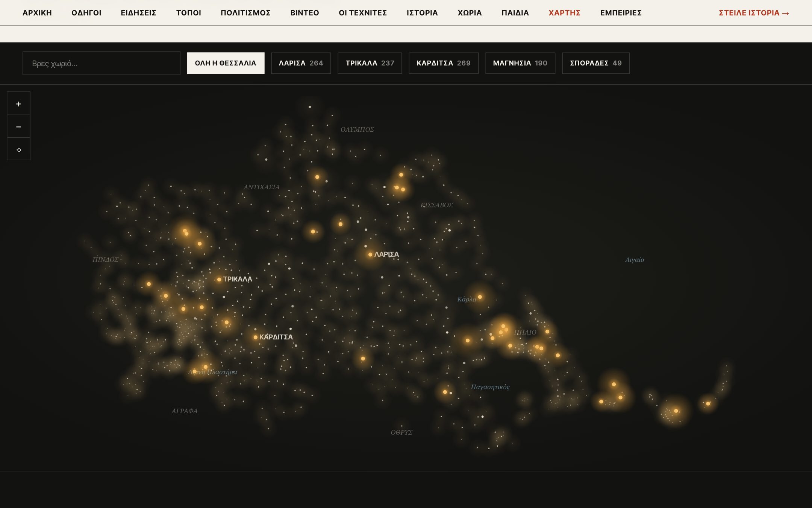Image resolution: width=812 pixels, height=508 pixels.
Task: Click the ΑΝΤΙΧΑΣΙΑ label on map
Action: [x=261, y=187]
